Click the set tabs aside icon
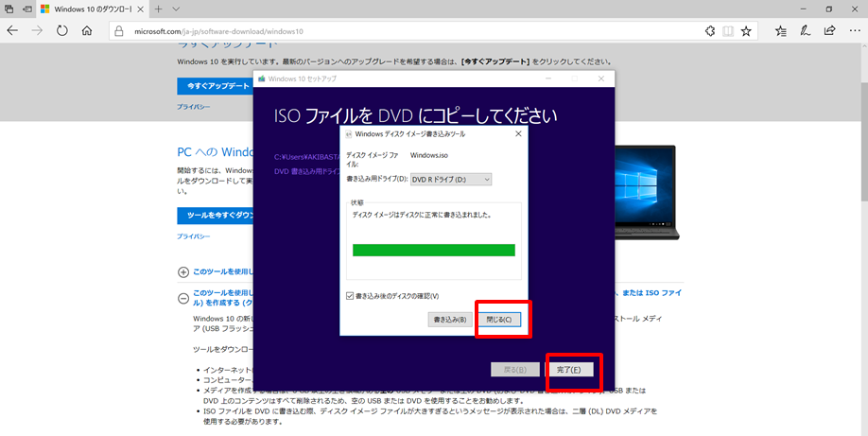The image size is (868, 436). pyautogui.click(x=26, y=9)
